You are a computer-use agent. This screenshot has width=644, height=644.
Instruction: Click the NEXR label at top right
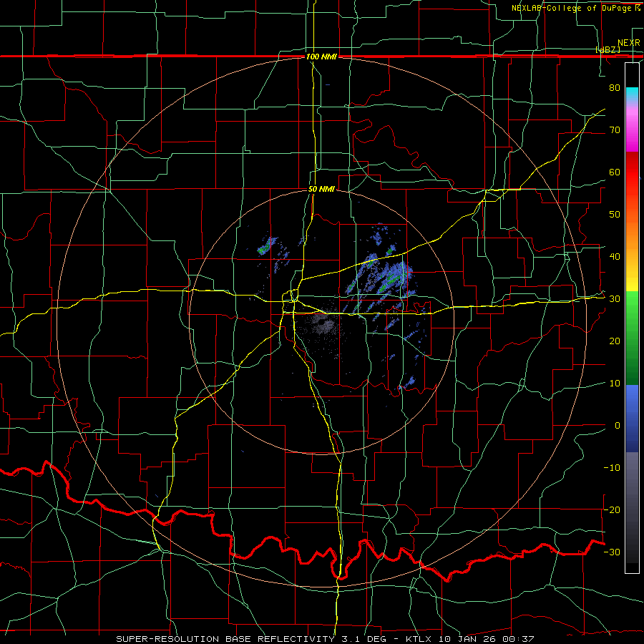coord(629,43)
